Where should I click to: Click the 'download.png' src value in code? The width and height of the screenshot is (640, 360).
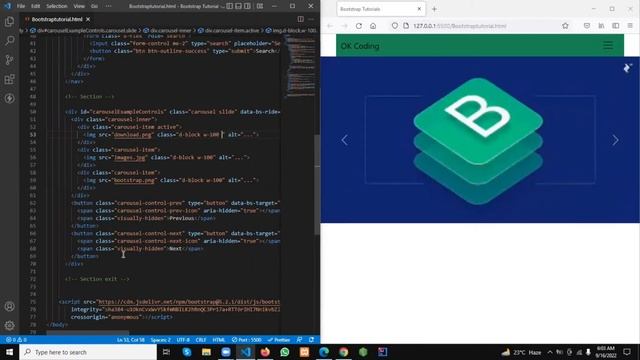tap(132, 134)
